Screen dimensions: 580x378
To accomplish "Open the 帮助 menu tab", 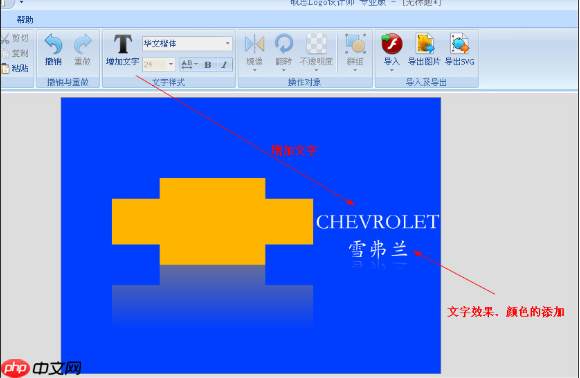I will tap(25, 20).
